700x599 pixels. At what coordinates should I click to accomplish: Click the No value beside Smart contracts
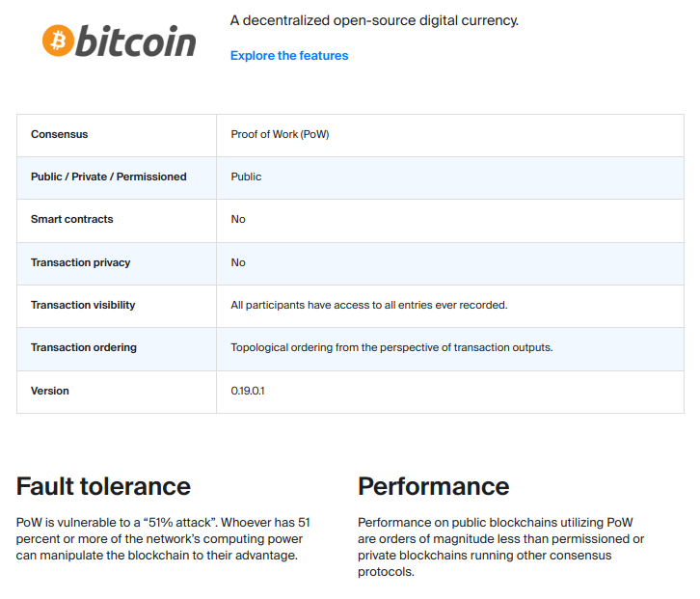click(x=238, y=219)
